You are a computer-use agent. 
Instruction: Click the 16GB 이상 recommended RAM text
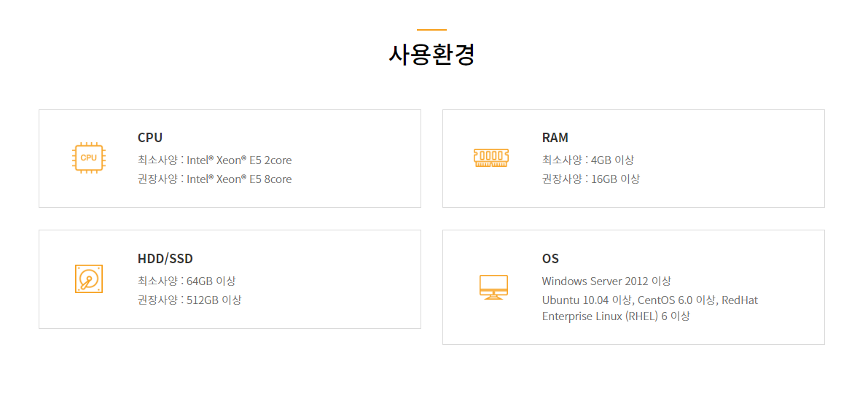pyautogui.click(x=615, y=179)
